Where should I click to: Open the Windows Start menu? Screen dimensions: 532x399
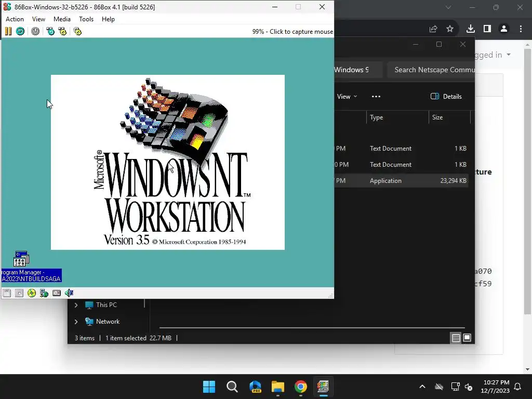209,387
